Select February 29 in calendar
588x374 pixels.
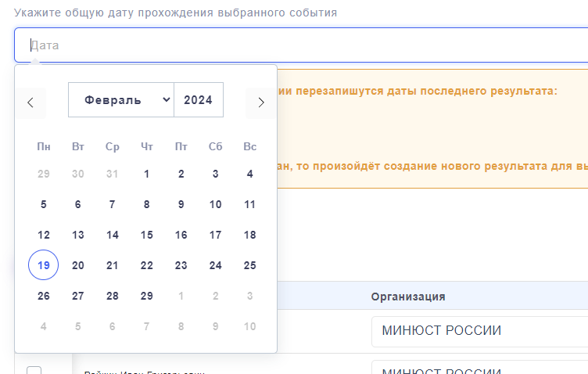147,296
